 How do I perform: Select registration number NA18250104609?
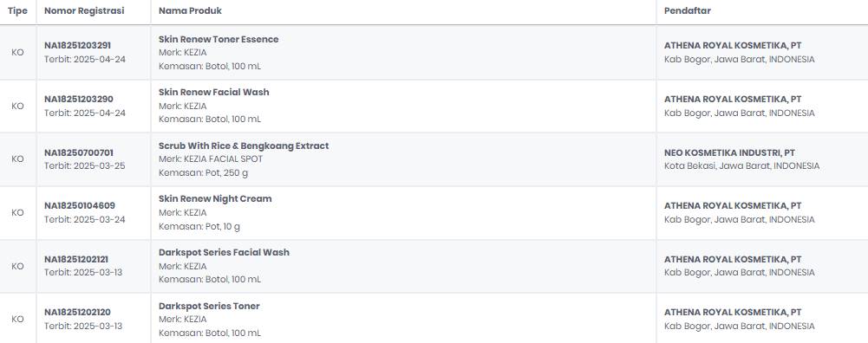click(x=80, y=206)
